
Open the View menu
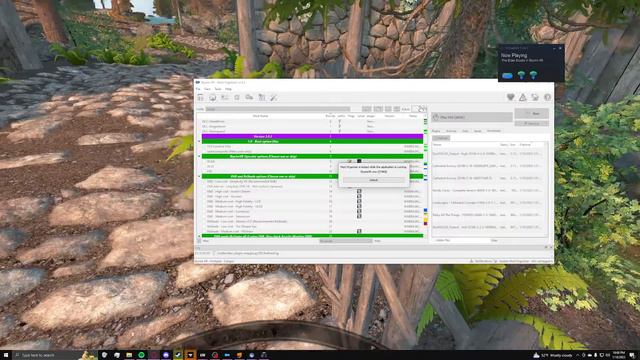click(207, 89)
